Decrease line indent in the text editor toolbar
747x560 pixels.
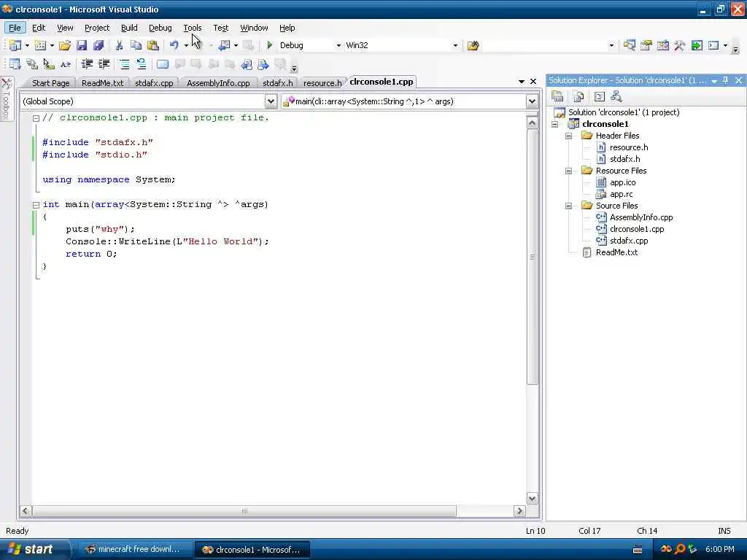(87, 64)
